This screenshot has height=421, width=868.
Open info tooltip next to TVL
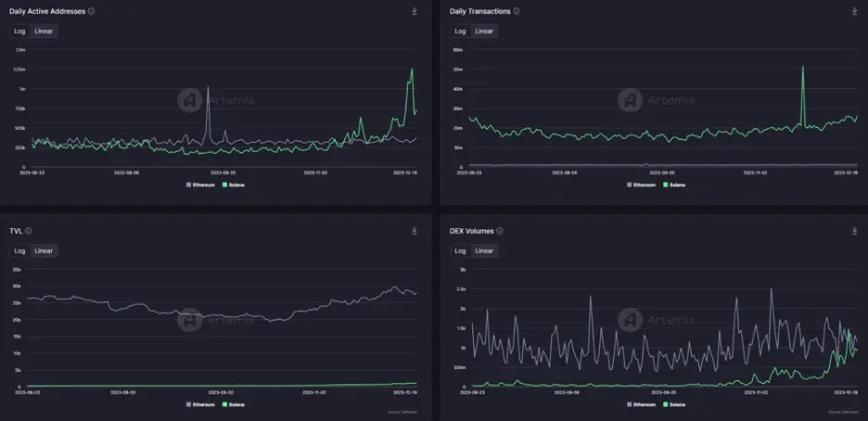coord(28,231)
